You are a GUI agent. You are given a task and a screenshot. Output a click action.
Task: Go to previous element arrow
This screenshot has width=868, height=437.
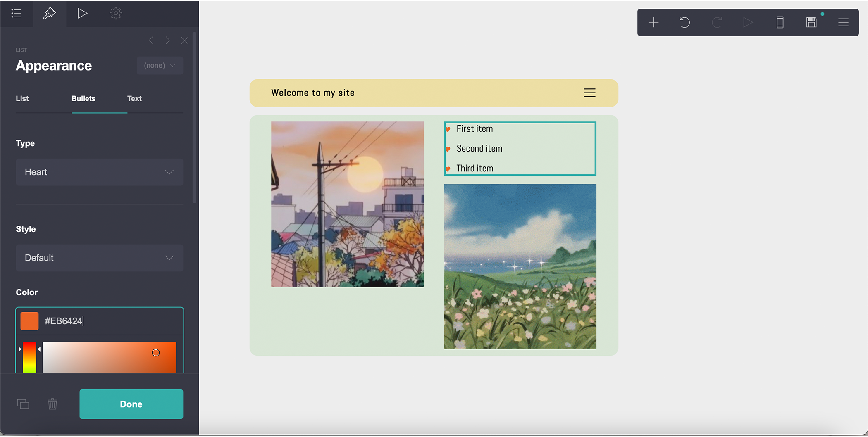tap(151, 40)
